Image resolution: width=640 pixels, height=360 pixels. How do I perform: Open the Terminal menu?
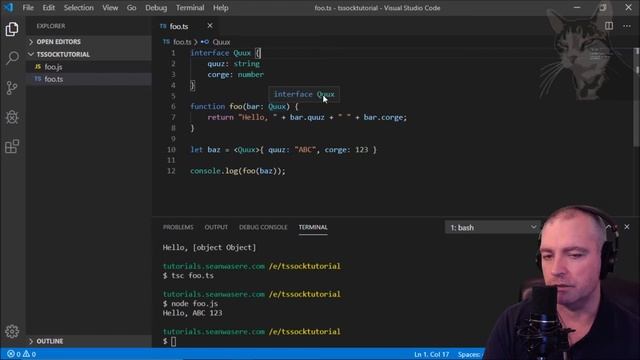click(190, 8)
